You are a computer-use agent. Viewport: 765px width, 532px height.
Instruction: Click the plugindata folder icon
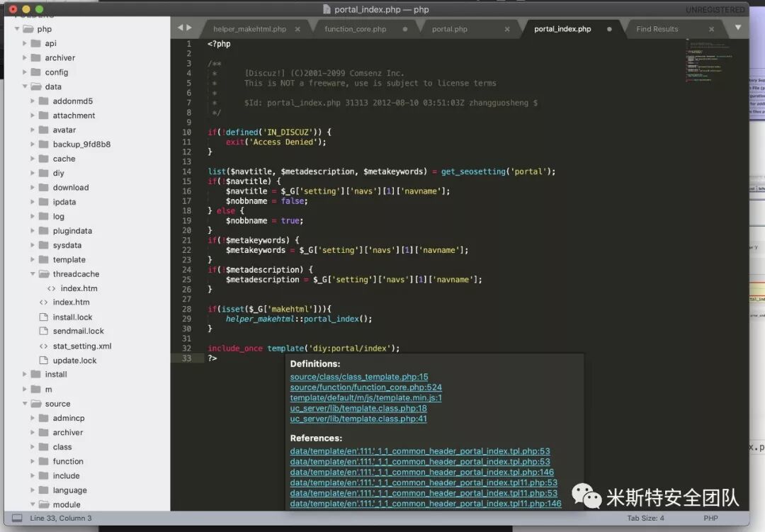click(x=44, y=230)
